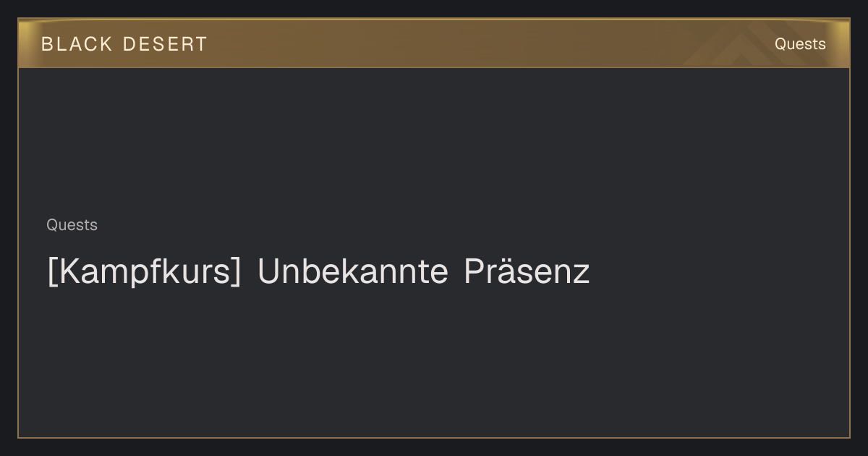Click the word DESERT in the logo
The height and width of the screenshot is (456, 868).
pos(165,44)
